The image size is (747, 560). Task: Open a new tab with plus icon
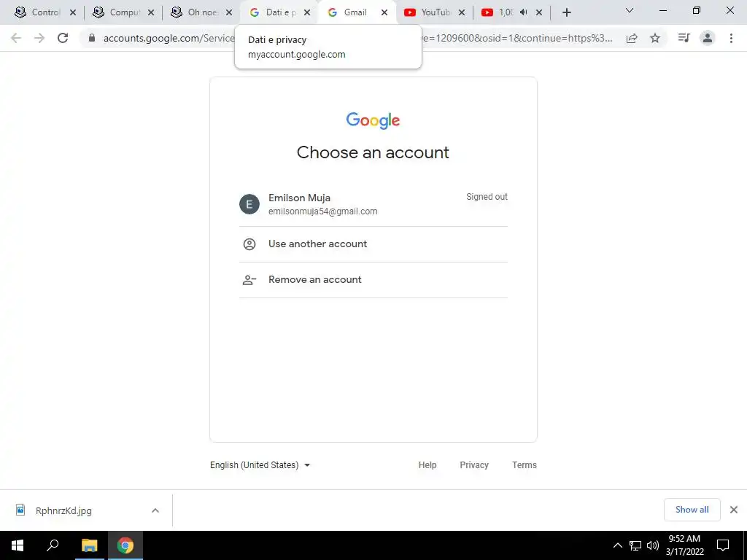pyautogui.click(x=566, y=13)
